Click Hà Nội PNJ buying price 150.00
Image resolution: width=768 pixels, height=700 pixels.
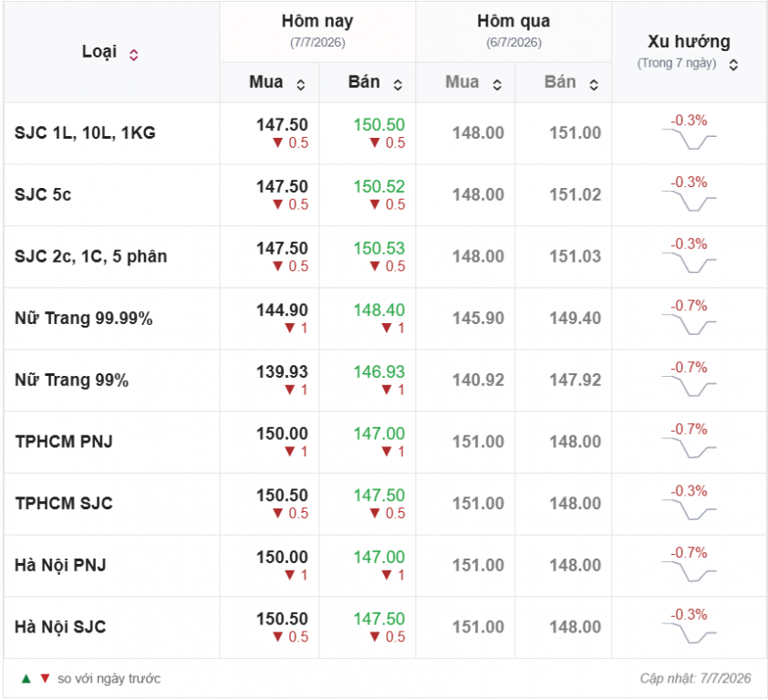(282, 557)
